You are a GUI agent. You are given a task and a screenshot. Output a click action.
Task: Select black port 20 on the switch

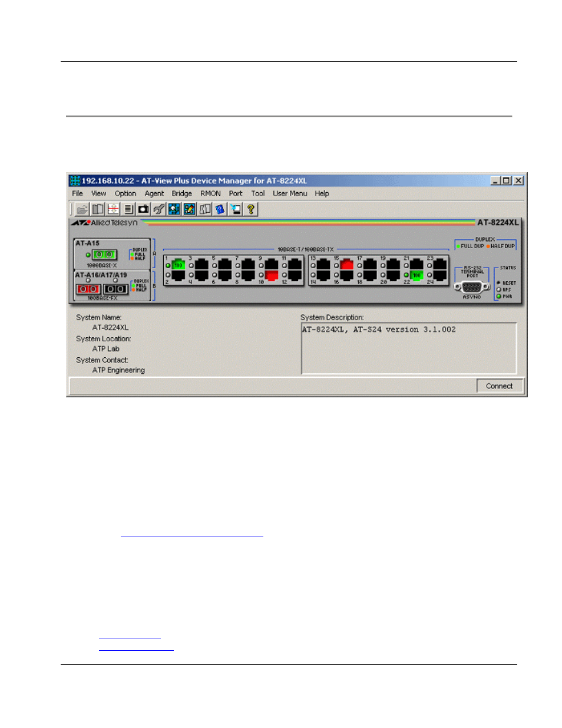click(x=393, y=275)
